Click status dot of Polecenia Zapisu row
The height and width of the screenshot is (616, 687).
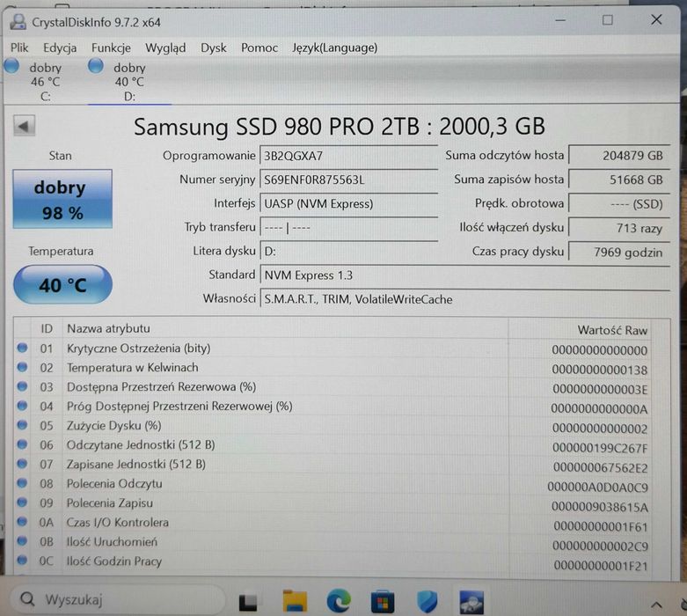click(x=22, y=502)
